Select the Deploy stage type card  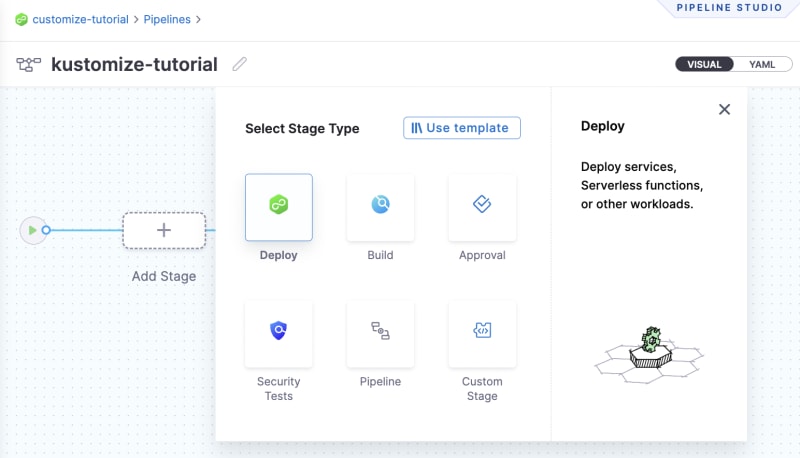[x=279, y=207]
